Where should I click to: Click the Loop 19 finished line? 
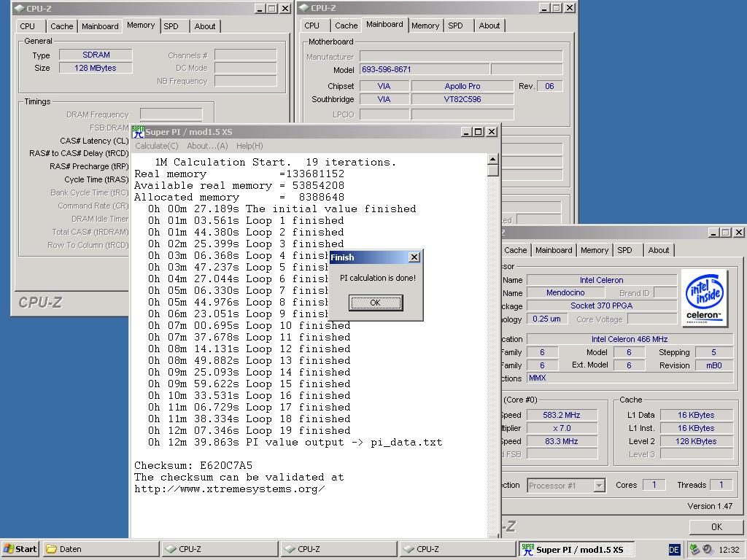[249, 430]
